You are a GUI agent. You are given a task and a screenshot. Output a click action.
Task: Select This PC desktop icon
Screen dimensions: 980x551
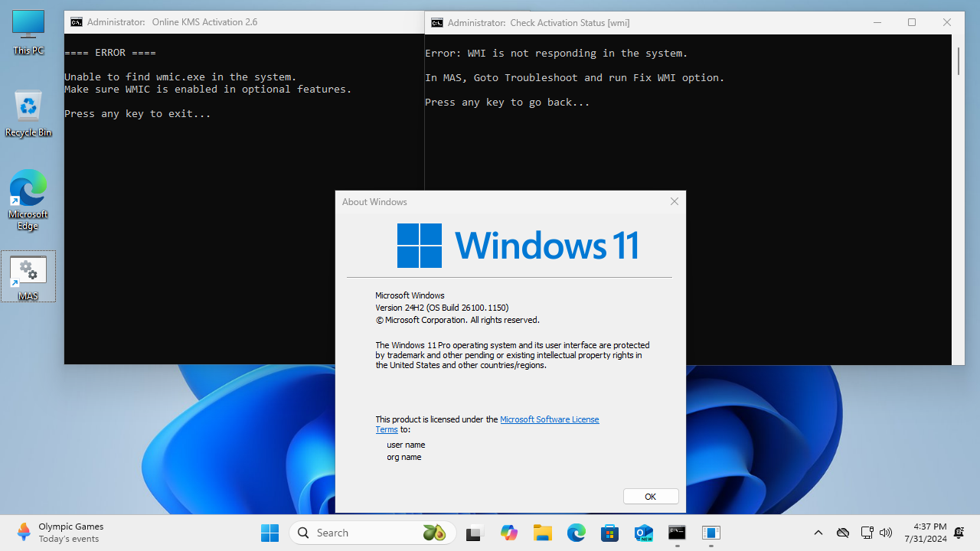(x=28, y=32)
